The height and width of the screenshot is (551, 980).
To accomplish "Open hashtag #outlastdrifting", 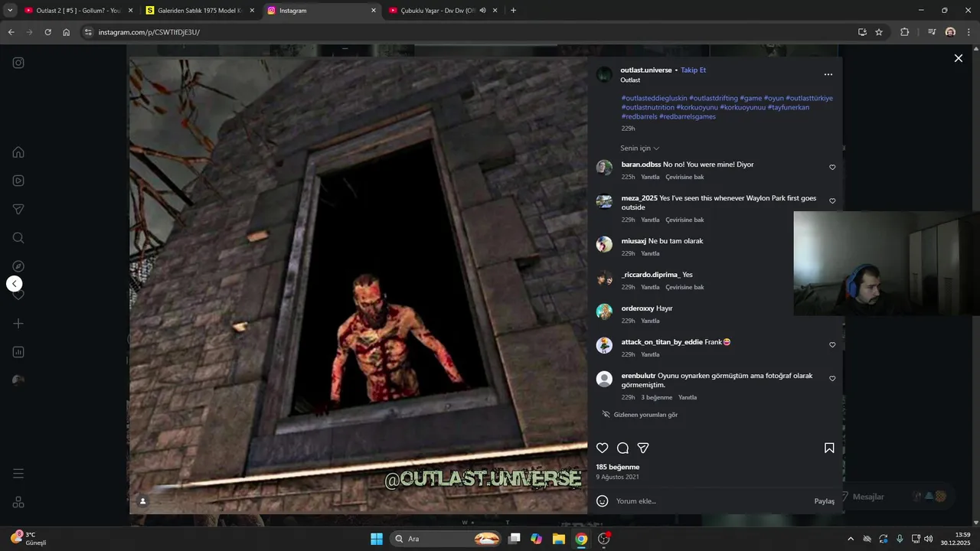I will [714, 99].
